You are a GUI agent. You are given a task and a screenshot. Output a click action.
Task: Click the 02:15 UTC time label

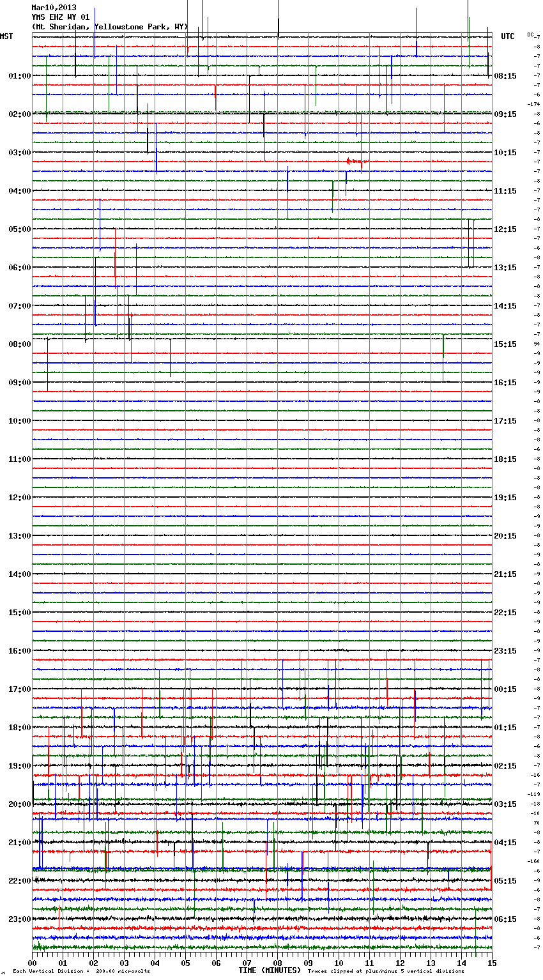click(x=505, y=766)
